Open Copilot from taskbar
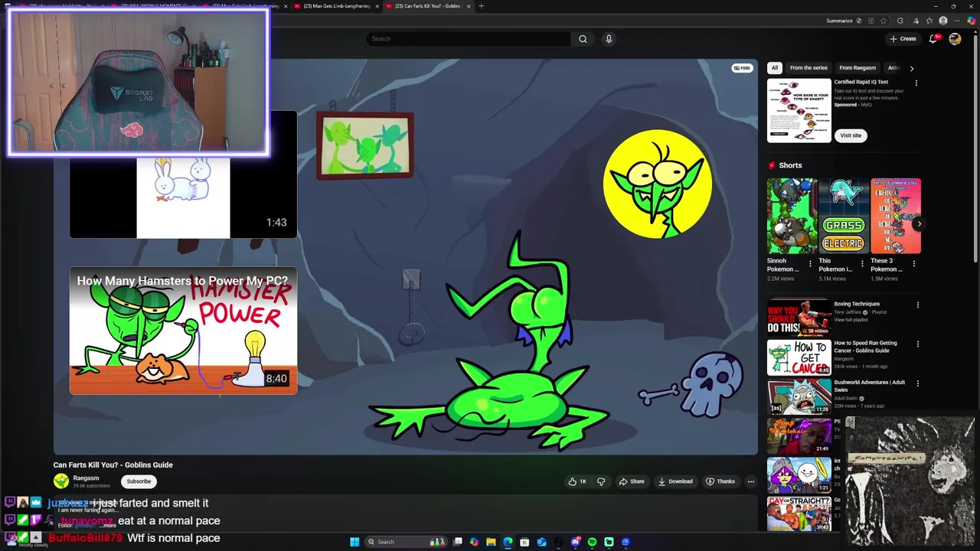 tap(474, 542)
